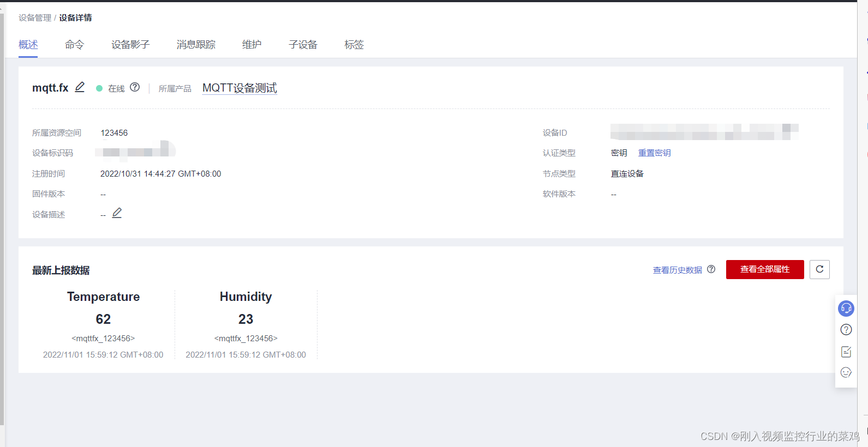This screenshot has height=447, width=868.
Task: Select Temperature value 62
Action: click(x=103, y=319)
